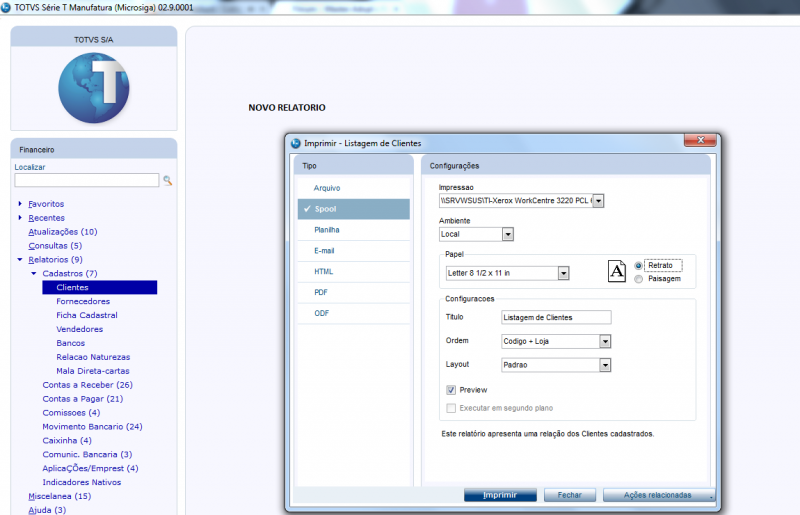The height and width of the screenshot is (515, 800).
Task: Open the Bancos report
Action: tap(70, 343)
